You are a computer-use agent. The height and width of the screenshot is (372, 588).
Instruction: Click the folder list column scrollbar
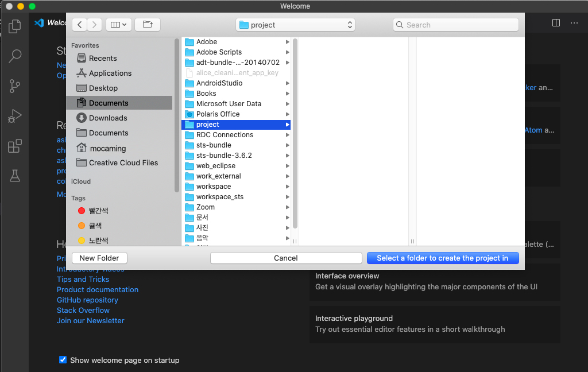295,134
